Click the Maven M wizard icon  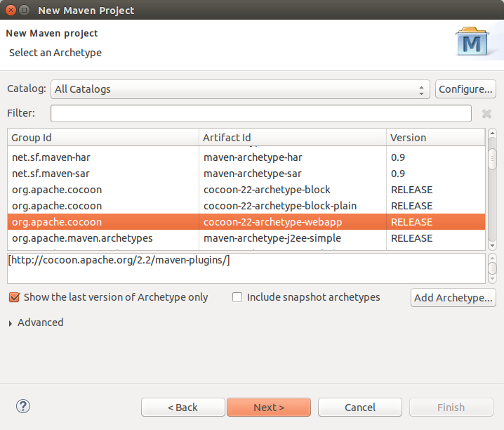click(x=472, y=41)
